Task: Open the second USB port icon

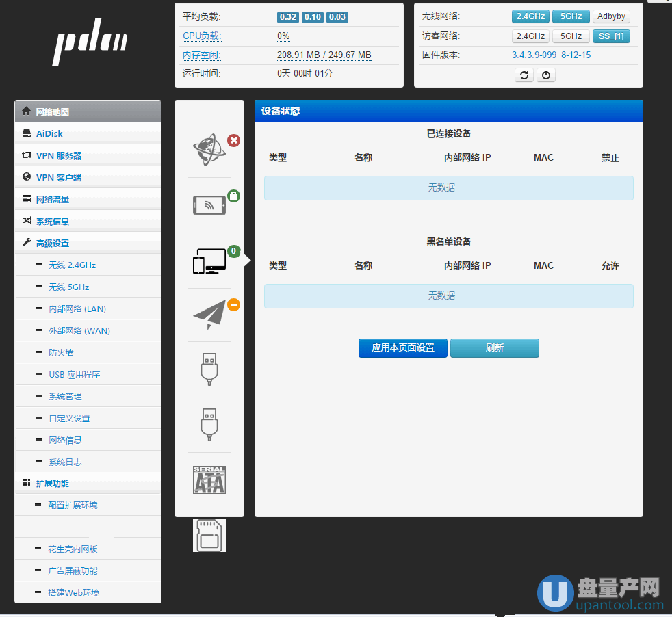Action: (209, 425)
